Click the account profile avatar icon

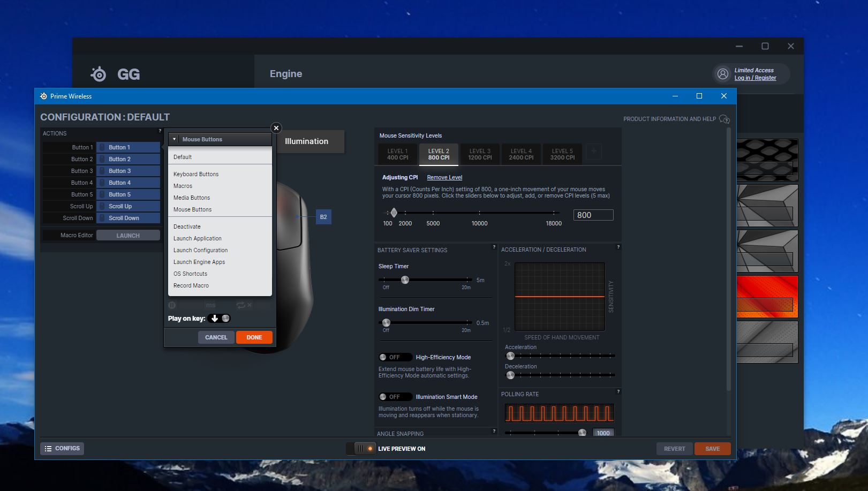[x=722, y=74]
